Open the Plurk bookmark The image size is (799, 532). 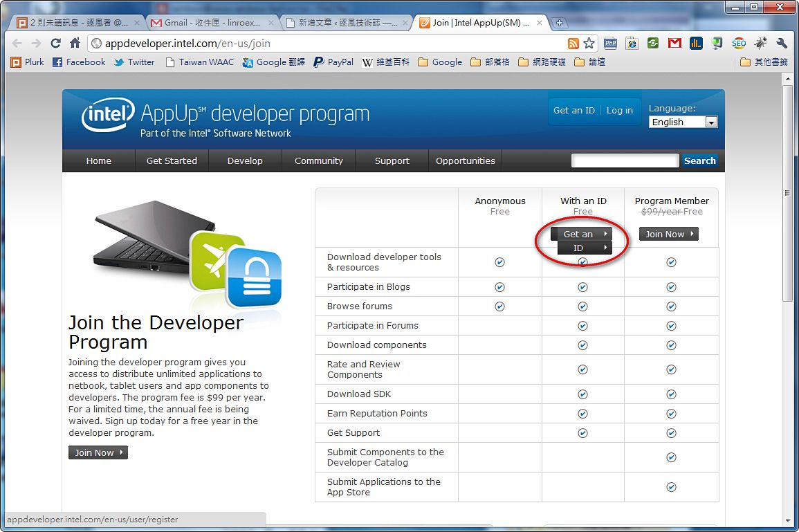[28, 62]
